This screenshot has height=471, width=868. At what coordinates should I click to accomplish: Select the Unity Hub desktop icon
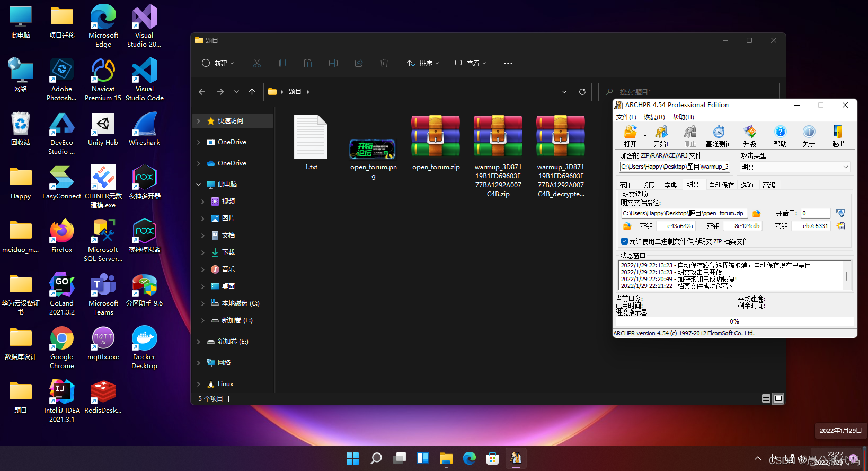tap(103, 129)
